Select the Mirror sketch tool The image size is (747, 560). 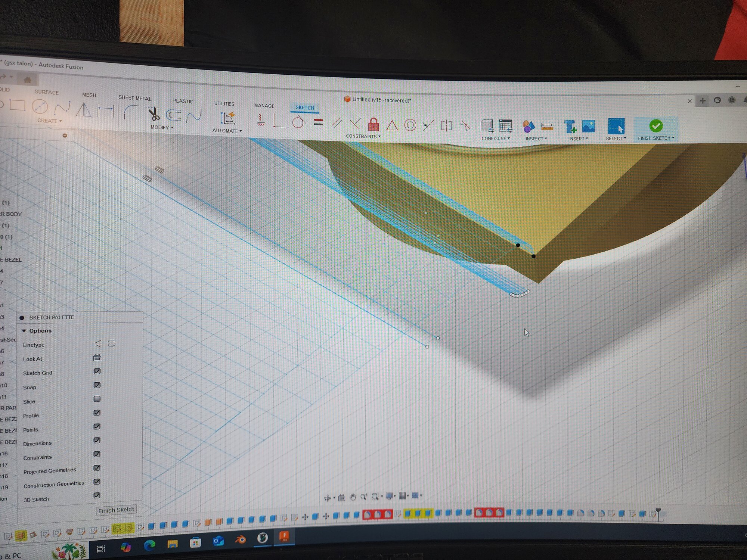84,110
